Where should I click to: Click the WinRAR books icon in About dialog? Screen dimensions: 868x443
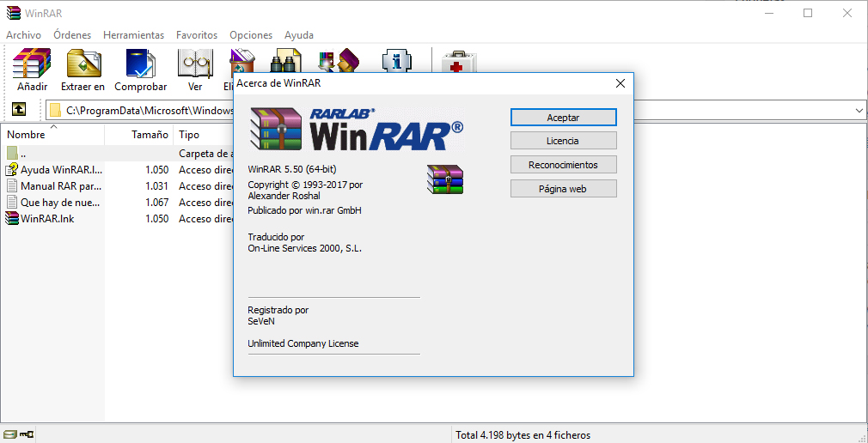tap(445, 179)
